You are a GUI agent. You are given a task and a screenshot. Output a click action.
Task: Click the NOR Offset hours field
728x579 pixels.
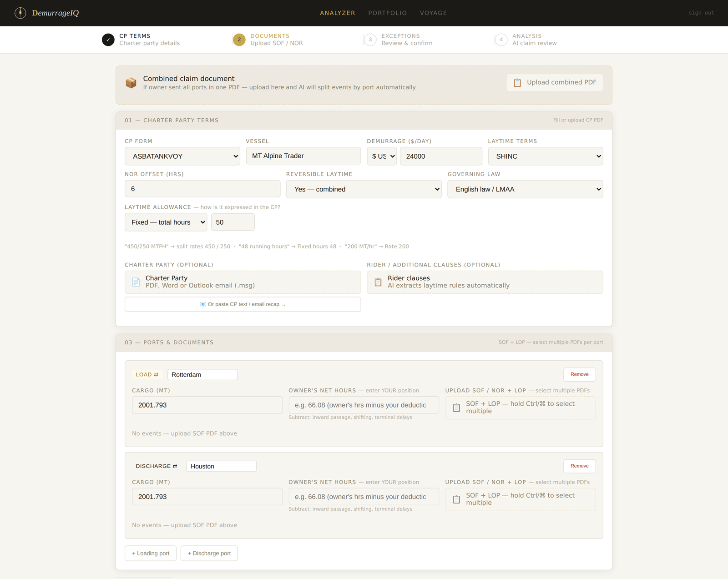[x=202, y=189]
